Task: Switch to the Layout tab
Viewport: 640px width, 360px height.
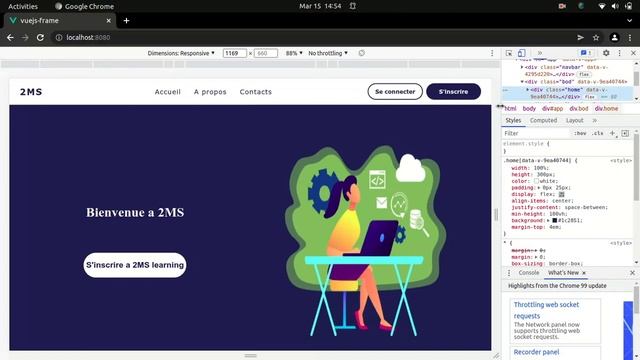Action: pyautogui.click(x=574, y=120)
